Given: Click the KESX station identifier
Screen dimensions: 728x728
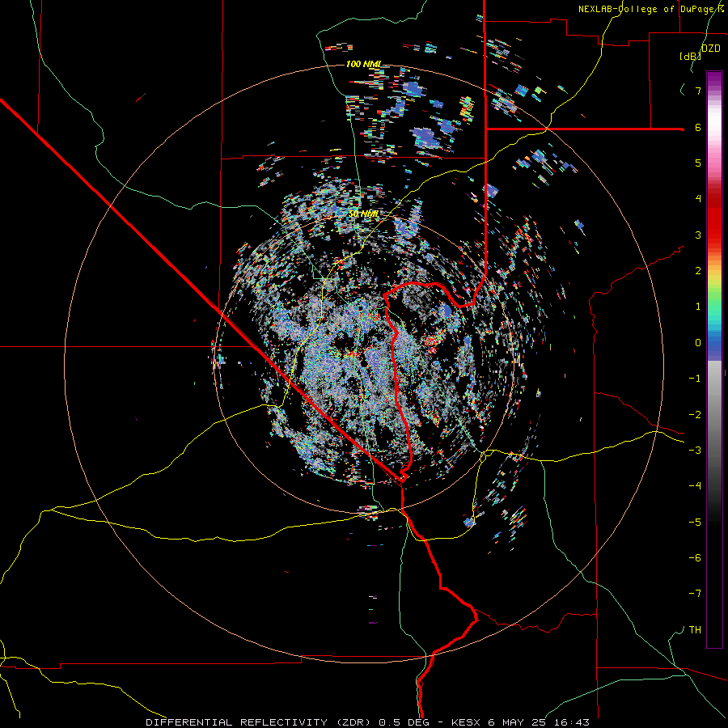Looking at the screenshot, I should click(x=467, y=722).
